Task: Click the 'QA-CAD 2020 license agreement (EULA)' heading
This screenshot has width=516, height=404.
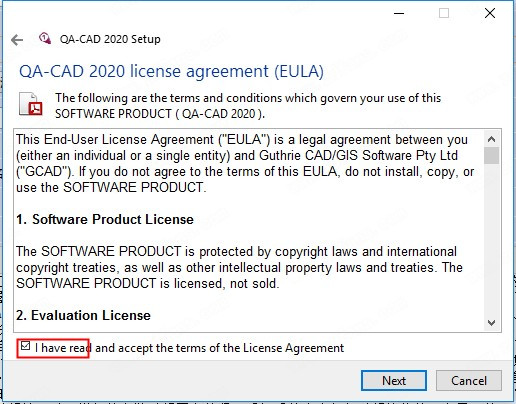Action: tap(171, 71)
